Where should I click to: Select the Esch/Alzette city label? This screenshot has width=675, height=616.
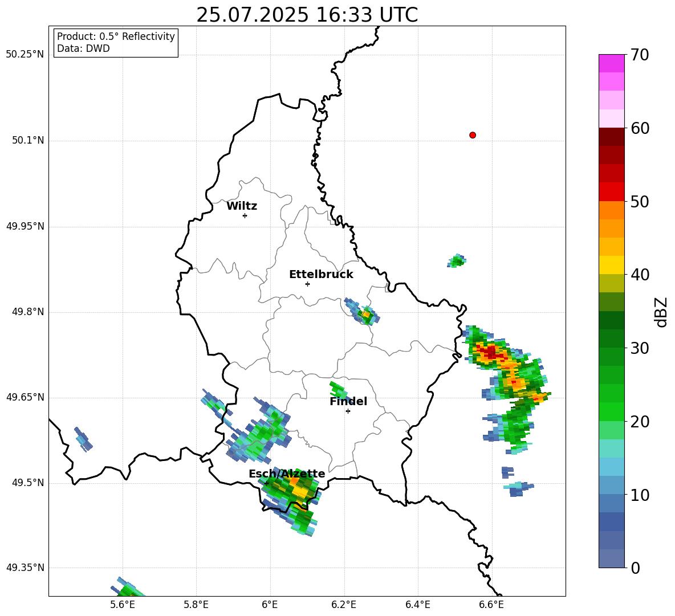(287, 474)
